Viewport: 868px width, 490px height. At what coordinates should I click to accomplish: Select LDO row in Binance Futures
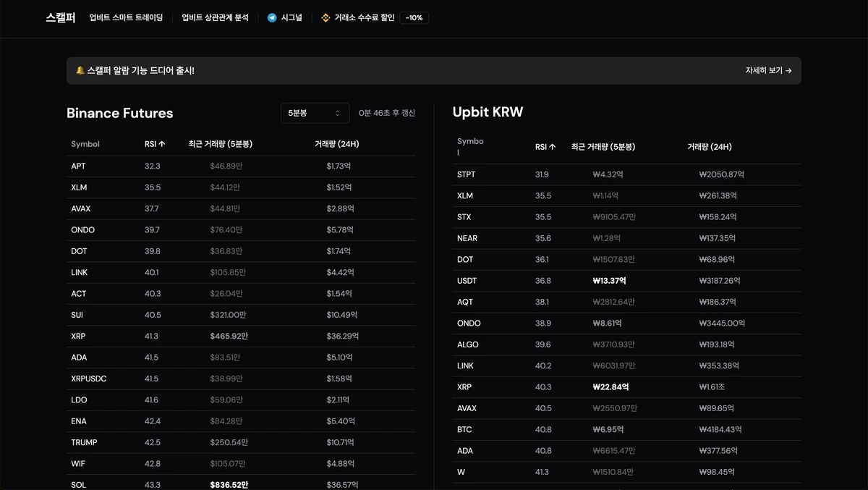click(x=241, y=400)
